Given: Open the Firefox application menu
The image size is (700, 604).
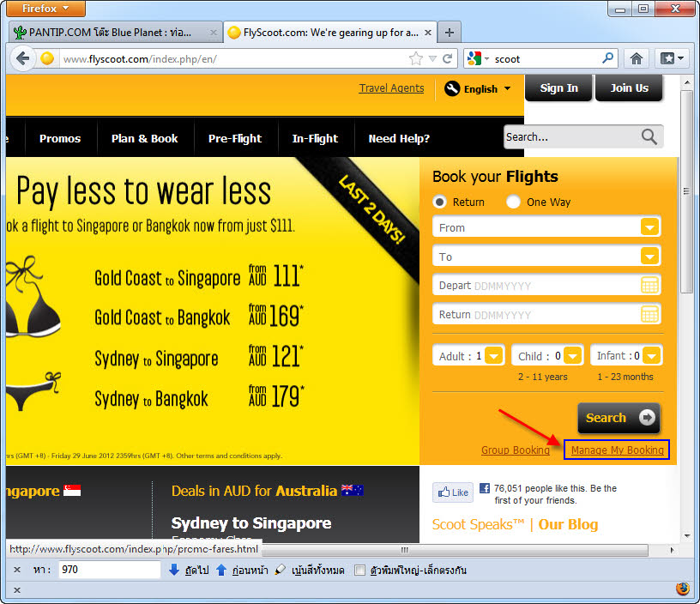Looking at the screenshot, I should coord(46,9).
